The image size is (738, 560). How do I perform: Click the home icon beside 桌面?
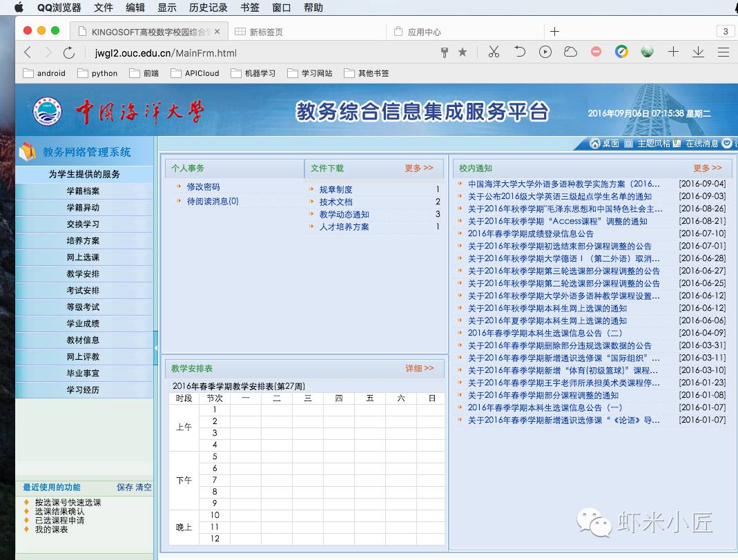coord(595,144)
